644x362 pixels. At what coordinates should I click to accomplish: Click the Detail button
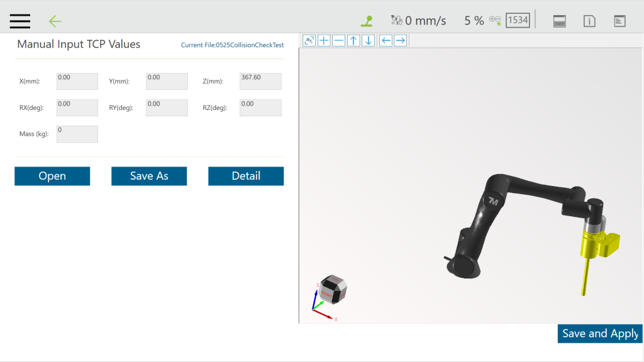pyautogui.click(x=246, y=176)
